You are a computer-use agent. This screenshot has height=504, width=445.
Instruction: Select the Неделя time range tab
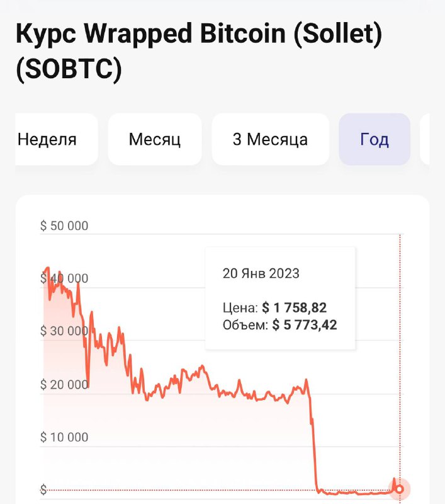[56, 139]
